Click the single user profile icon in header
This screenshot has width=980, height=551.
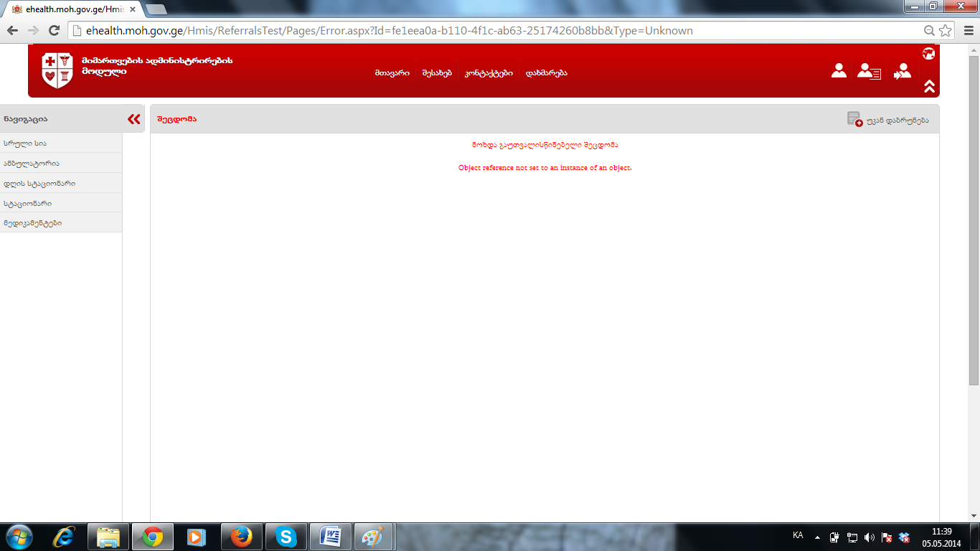(839, 71)
